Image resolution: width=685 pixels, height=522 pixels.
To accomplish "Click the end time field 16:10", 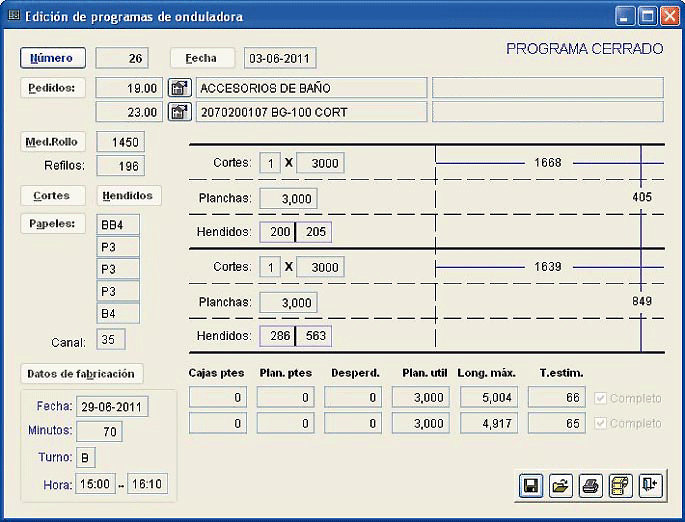I will (x=147, y=484).
